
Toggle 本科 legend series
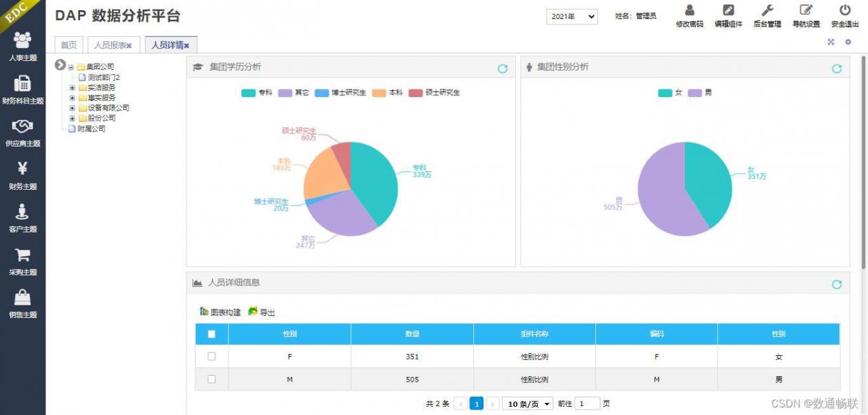tap(387, 92)
